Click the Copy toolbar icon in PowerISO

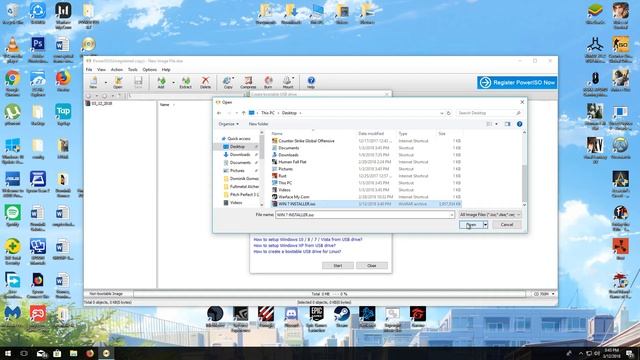[x=228, y=82]
